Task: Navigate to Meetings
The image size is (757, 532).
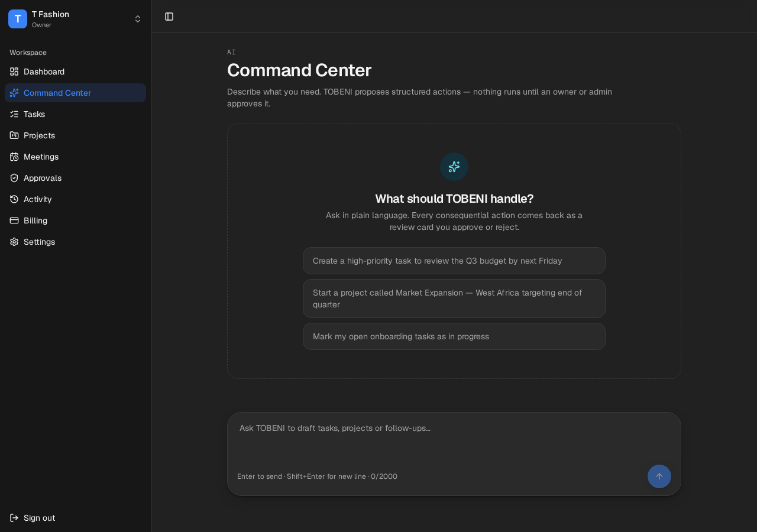Action: [x=75, y=157]
